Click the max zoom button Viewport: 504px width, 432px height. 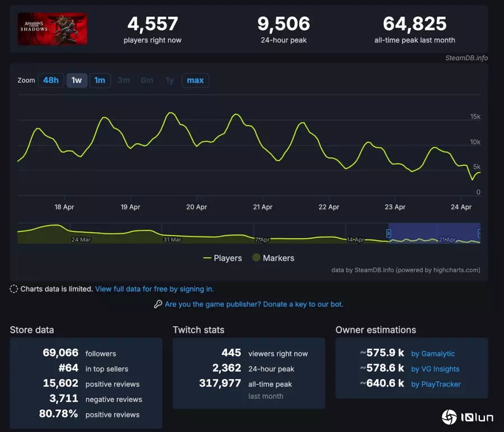[x=195, y=80]
